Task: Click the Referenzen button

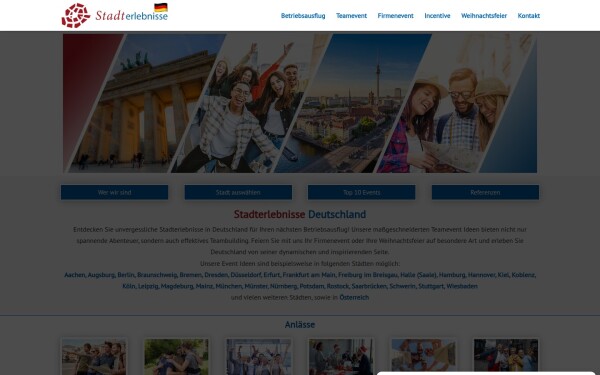Action: tap(485, 192)
